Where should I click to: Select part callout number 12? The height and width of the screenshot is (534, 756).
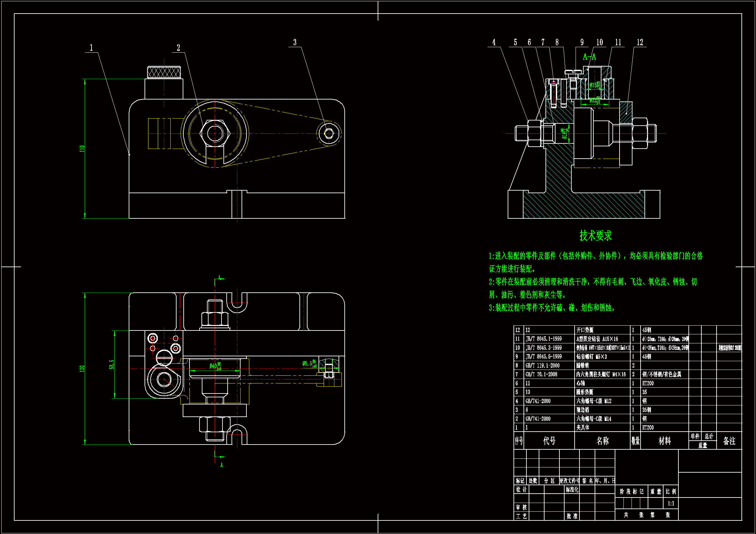(640, 42)
